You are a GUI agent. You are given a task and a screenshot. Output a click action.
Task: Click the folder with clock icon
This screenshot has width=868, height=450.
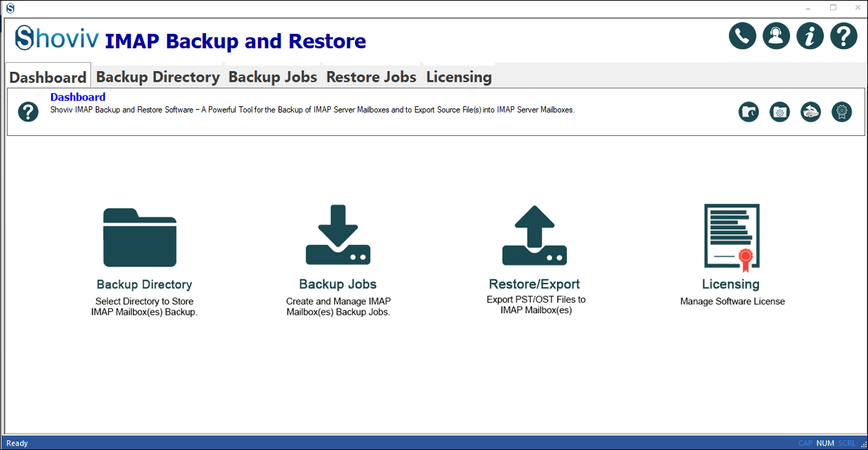tap(749, 112)
